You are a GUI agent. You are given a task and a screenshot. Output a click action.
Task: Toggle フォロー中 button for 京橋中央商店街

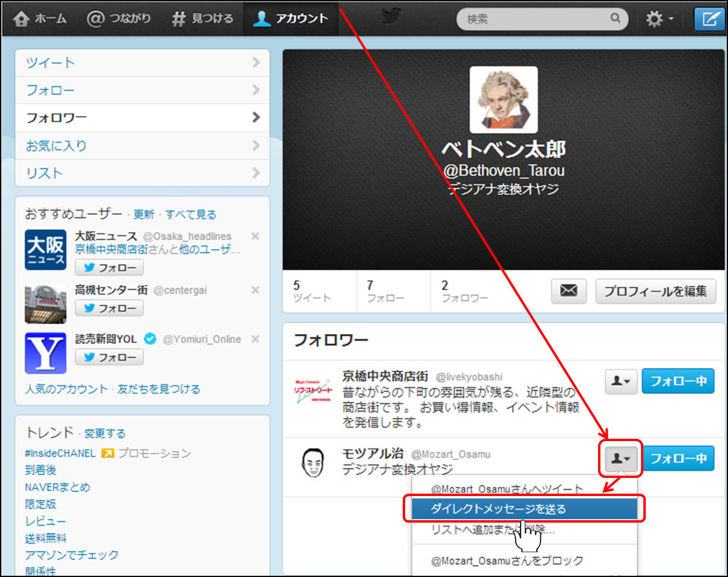click(x=678, y=381)
